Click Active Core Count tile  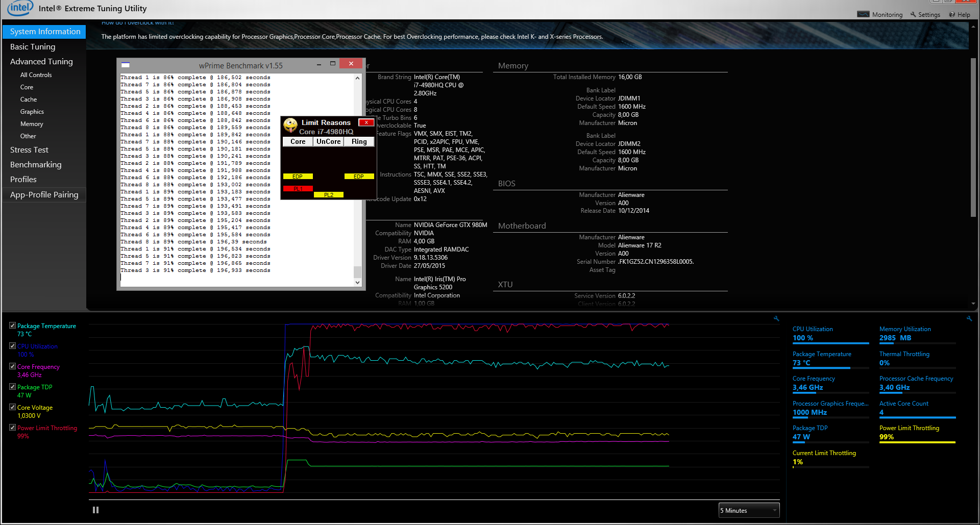tap(917, 409)
